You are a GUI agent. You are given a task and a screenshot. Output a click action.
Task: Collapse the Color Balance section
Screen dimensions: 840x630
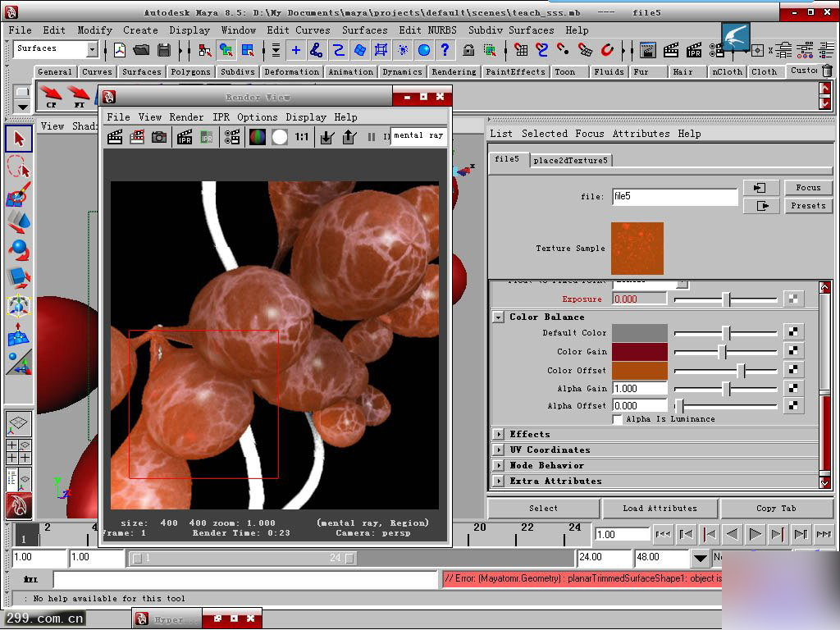tap(498, 317)
